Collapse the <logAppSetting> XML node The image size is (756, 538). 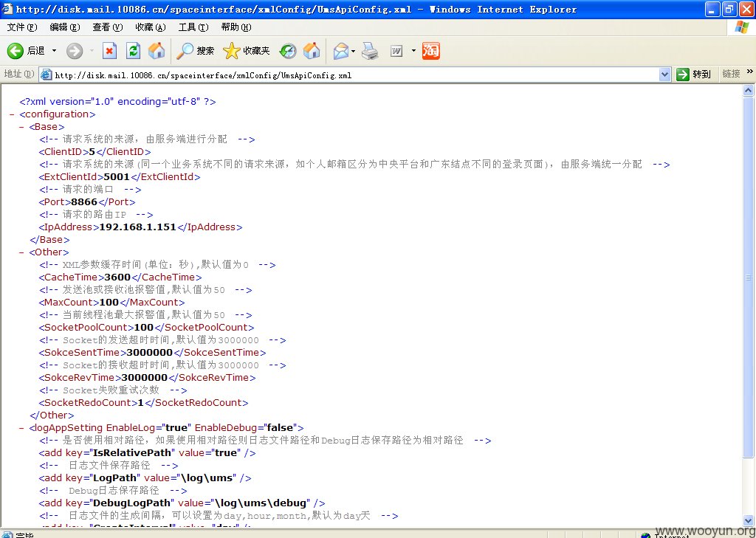tap(21, 428)
